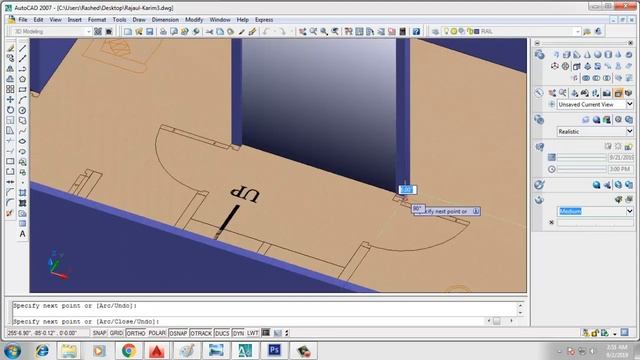Select the Fillet modify tool

click(x=10, y=202)
